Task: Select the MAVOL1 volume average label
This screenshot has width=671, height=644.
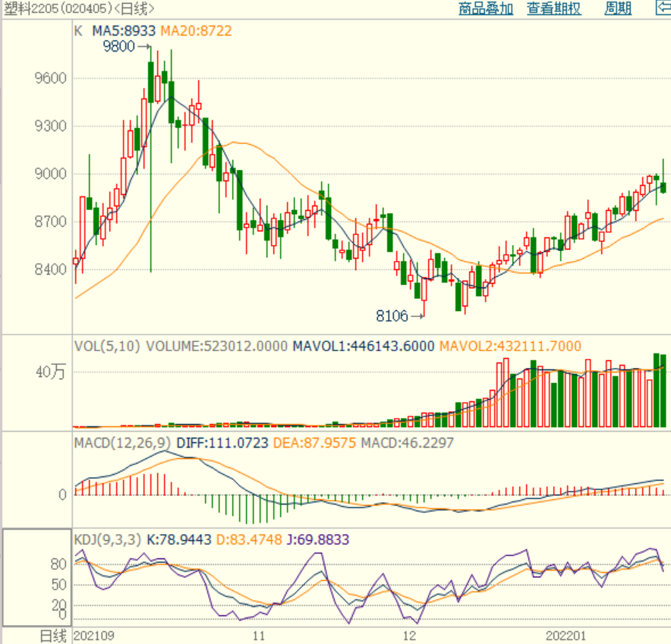Action: coord(363,346)
